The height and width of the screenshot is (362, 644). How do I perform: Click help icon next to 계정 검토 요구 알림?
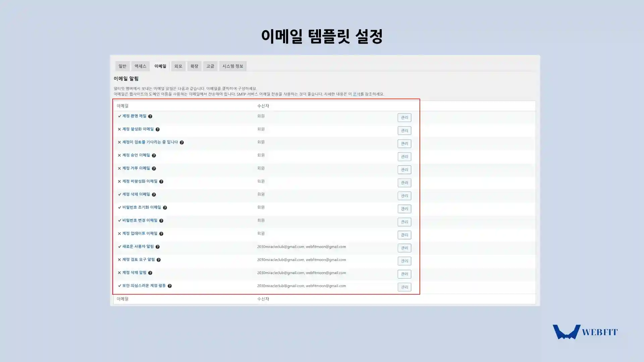click(x=159, y=260)
